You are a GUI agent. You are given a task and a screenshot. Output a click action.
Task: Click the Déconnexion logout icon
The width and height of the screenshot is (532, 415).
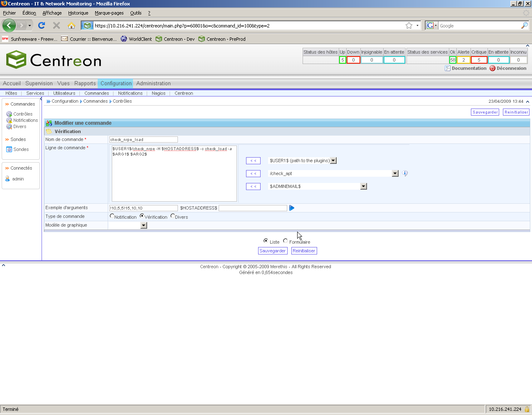tap(493, 68)
